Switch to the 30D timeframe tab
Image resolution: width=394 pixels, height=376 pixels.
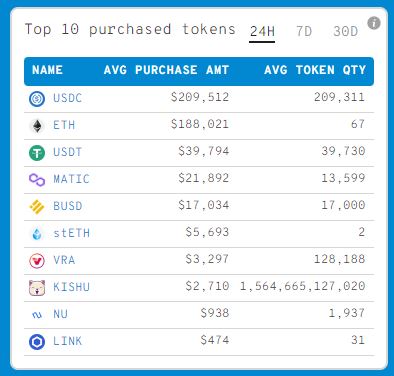tap(346, 32)
